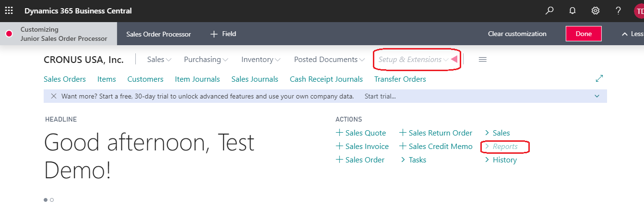The image size is (644, 210).
Task: Select the second headline page dot
Action: (52, 200)
